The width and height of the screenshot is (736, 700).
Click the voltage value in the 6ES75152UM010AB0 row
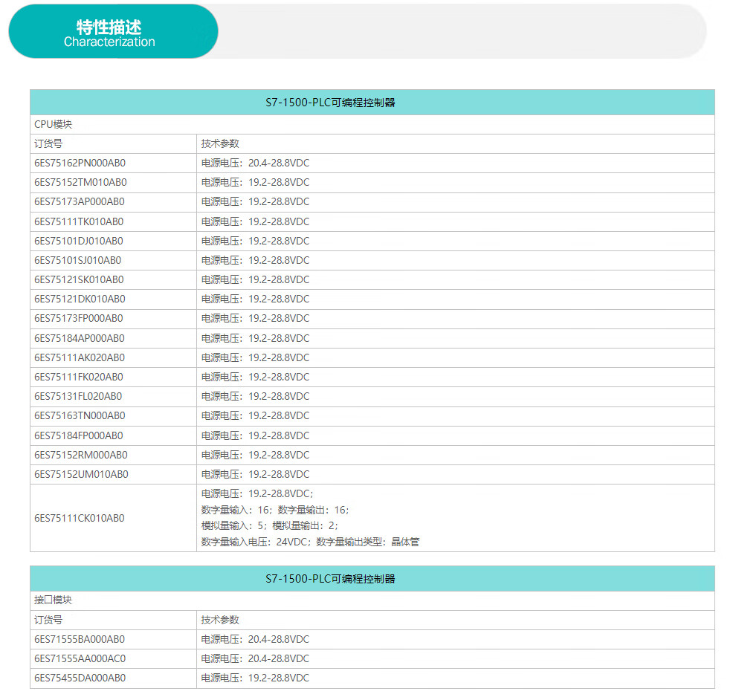[279, 474]
